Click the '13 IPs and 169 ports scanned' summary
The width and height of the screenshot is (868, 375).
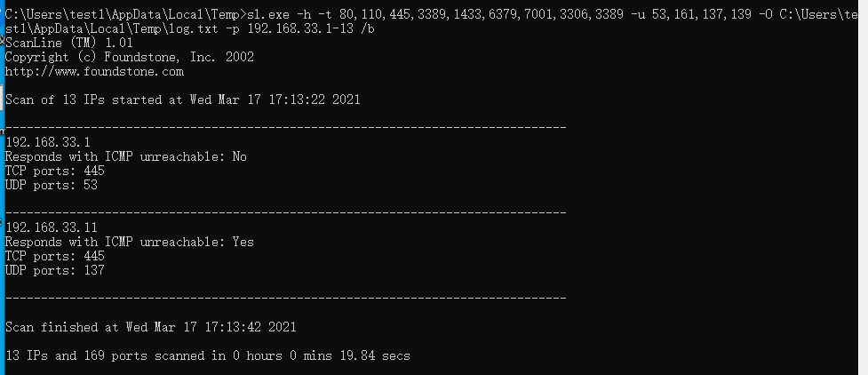(208, 355)
